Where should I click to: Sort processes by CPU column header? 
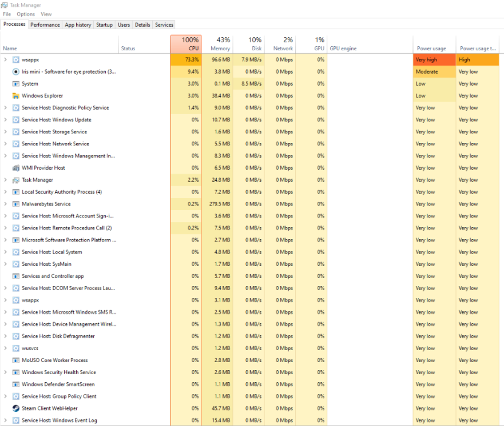[x=186, y=44]
